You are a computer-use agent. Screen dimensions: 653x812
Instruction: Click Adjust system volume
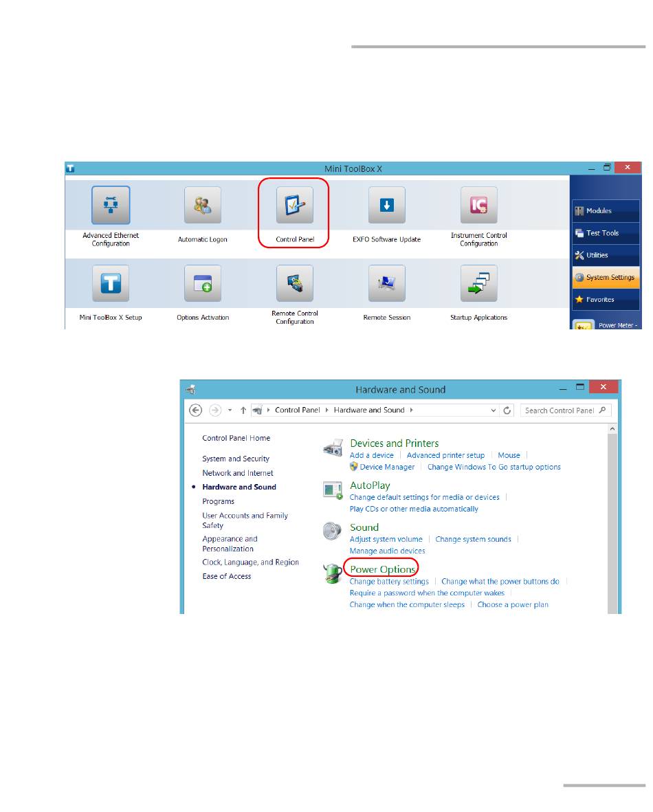click(x=386, y=539)
